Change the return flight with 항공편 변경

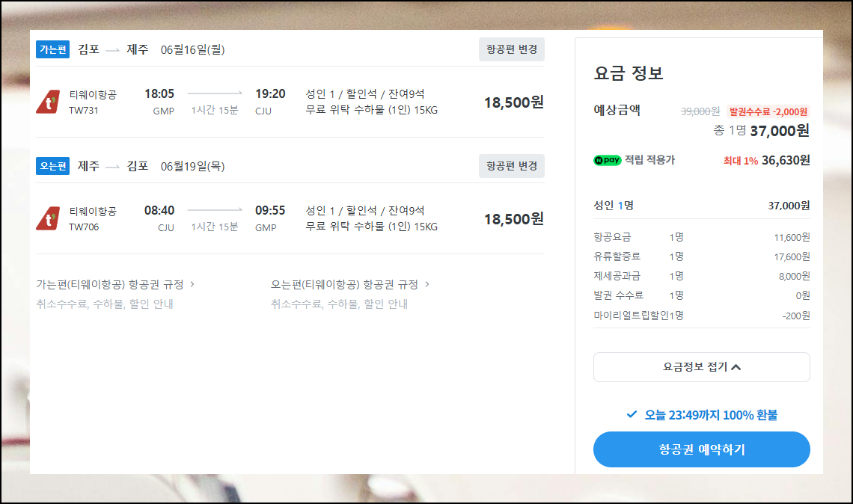[511, 166]
